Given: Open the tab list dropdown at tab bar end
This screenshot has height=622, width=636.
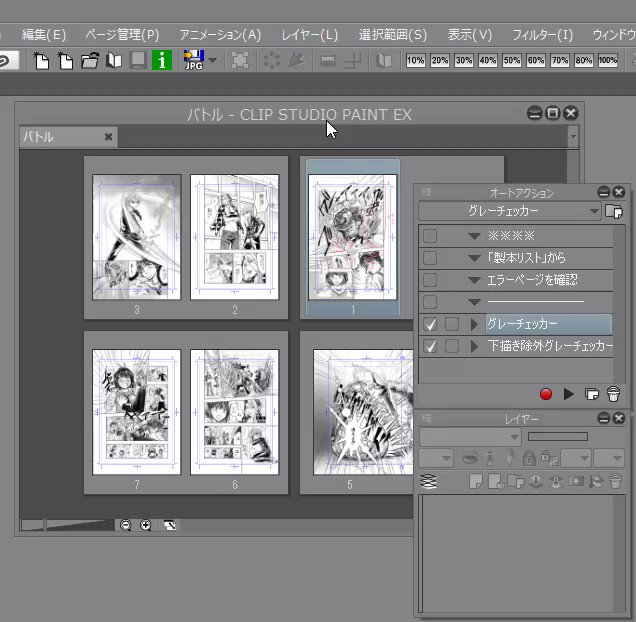Looking at the screenshot, I should [x=573, y=136].
